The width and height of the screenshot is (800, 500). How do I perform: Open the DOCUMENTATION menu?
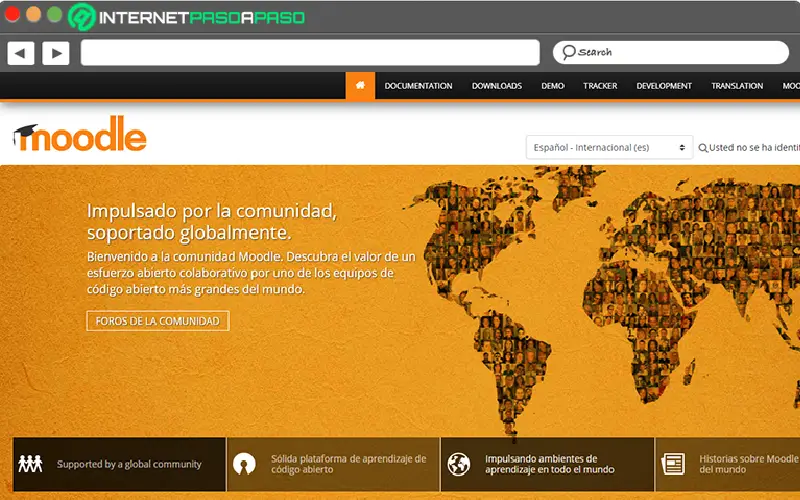(x=418, y=86)
